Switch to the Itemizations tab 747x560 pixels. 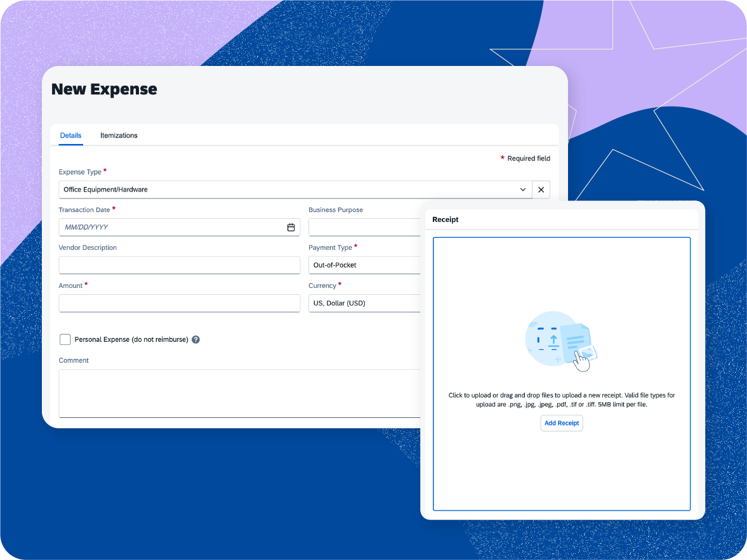coord(119,135)
